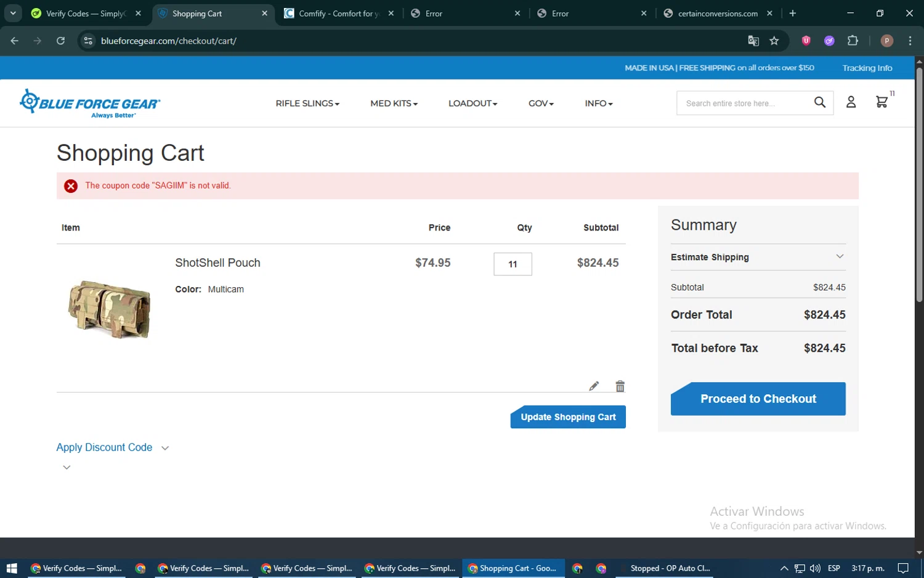Expand Apply Discount Code section
This screenshot has height=578, width=924.
pyautogui.click(x=112, y=447)
